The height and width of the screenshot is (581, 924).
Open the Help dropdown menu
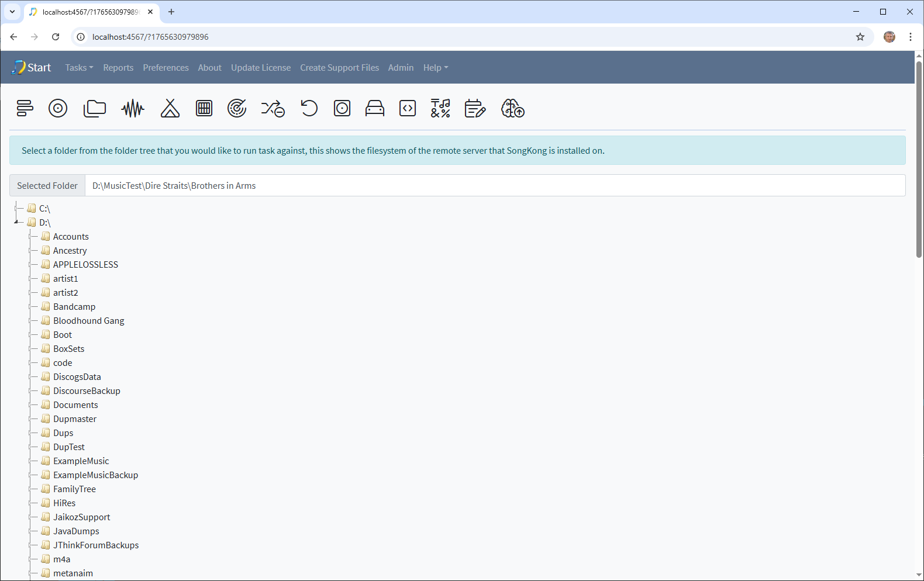tap(436, 68)
